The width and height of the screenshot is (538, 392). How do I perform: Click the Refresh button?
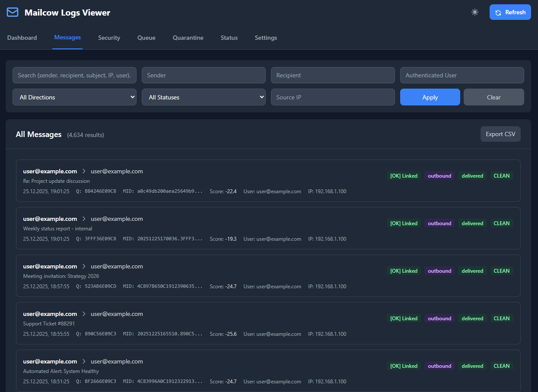(x=510, y=12)
